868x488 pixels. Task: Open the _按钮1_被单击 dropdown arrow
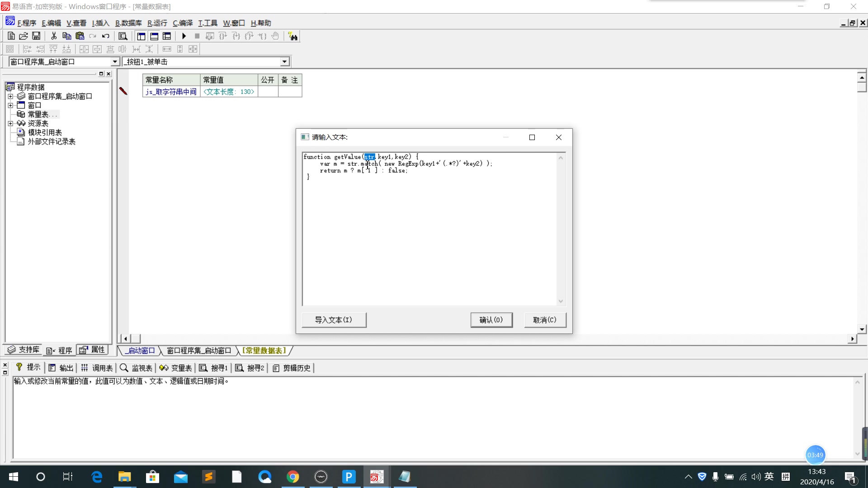(x=284, y=62)
